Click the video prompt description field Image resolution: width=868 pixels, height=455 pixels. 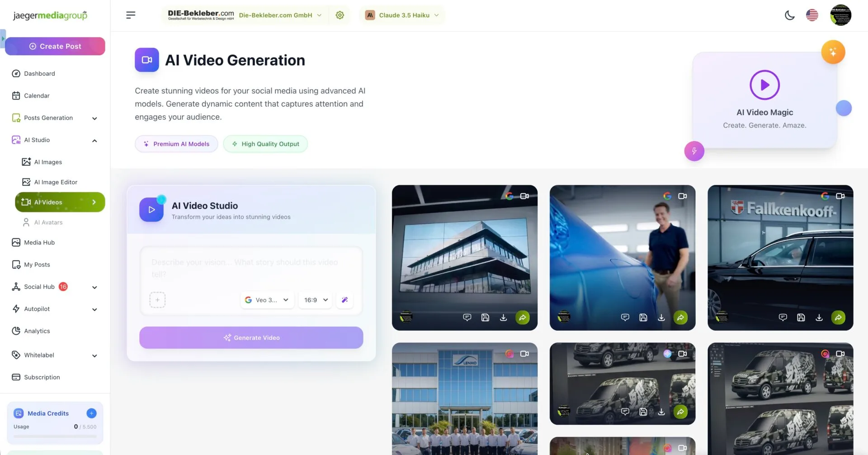pos(251,268)
